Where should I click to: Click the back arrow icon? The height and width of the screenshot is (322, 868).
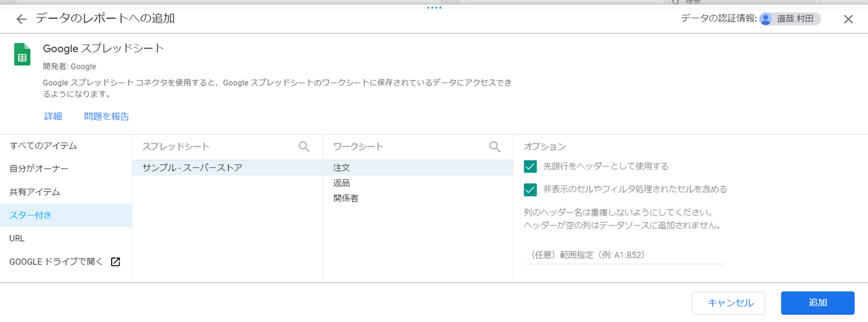[21, 19]
